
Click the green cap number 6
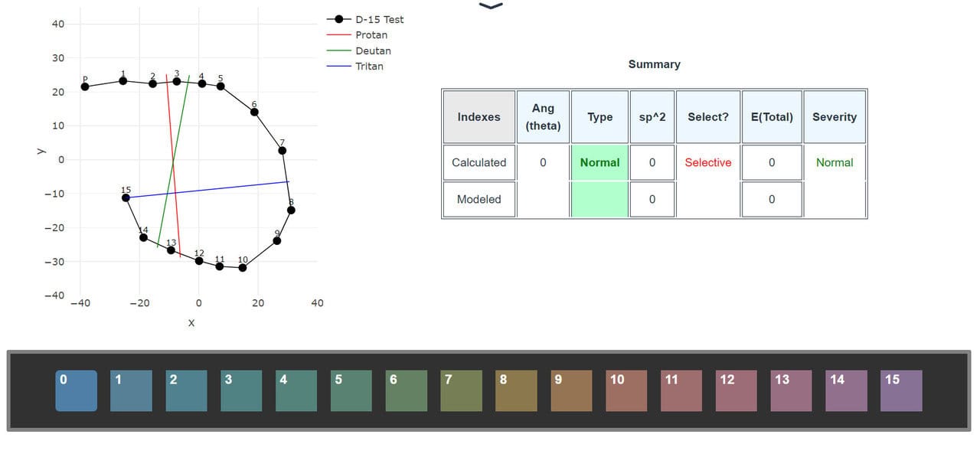[x=407, y=390]
